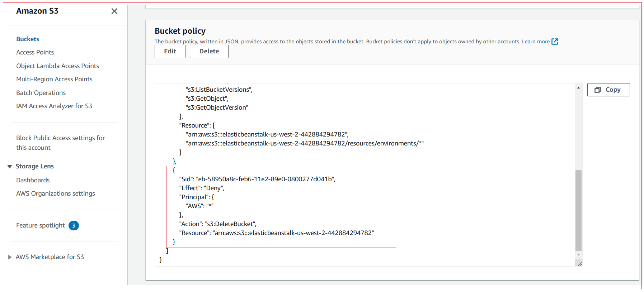Click the Amazon S3 panel title

(37, 11)
